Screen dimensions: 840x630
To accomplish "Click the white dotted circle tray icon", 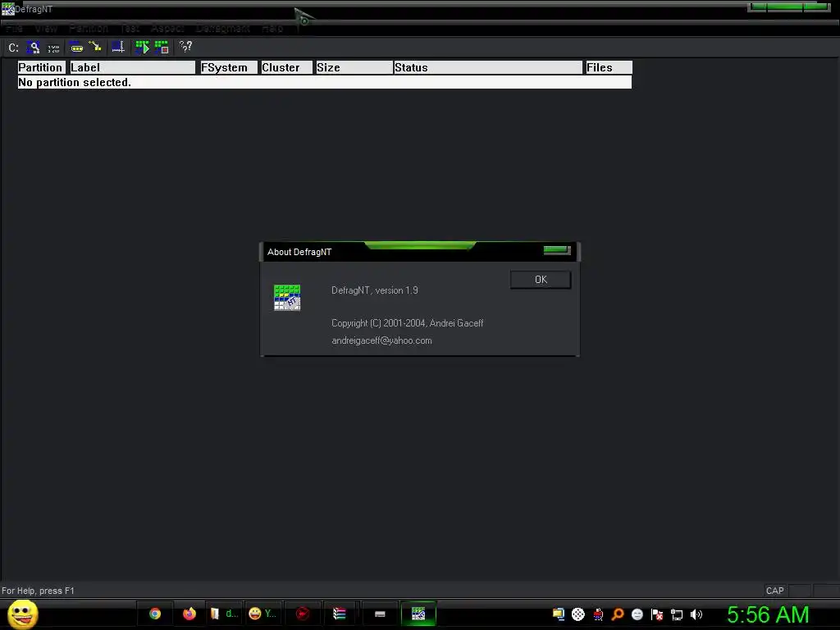I will pyautogui.click(x=578, y=614).
